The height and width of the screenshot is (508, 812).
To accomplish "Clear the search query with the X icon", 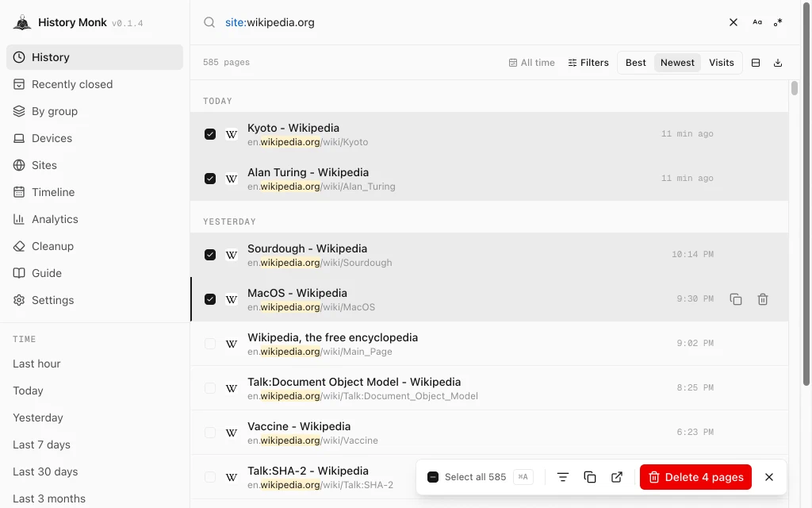I will tap(733, 22).
